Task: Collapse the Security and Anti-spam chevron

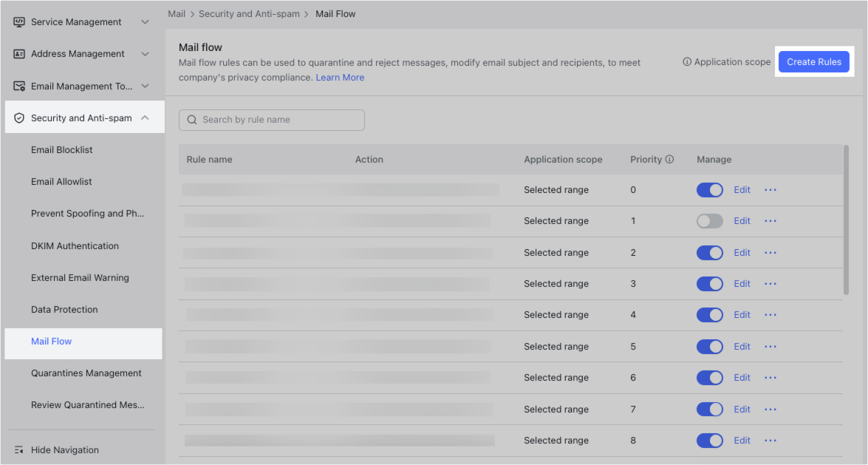Action: click(x=145, y=118)
